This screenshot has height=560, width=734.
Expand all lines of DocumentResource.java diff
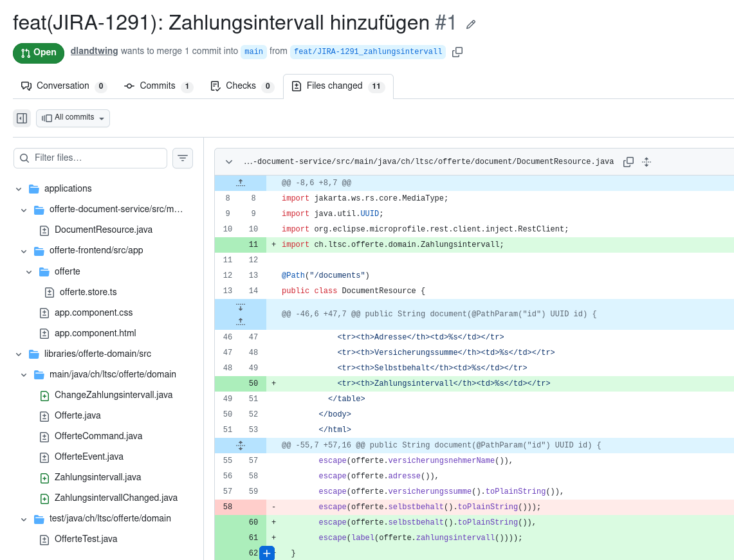pos(647,162)
